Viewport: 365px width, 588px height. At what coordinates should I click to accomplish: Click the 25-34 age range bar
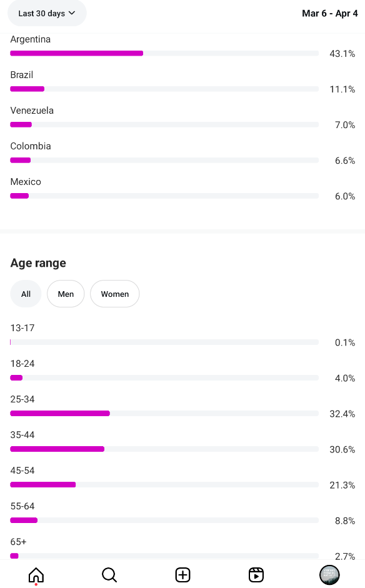pyautogui.click(x=164, y=413)
